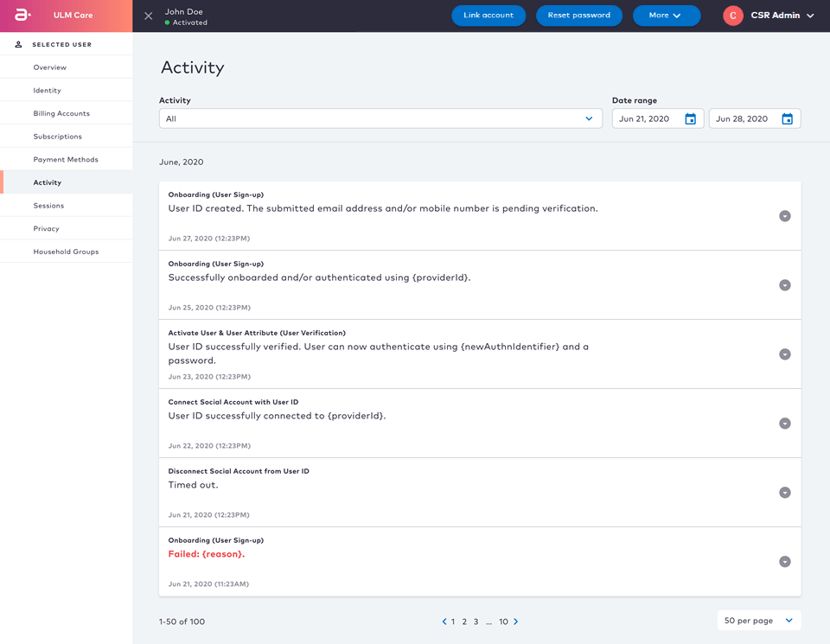Open Household Groups in the sidebar
Viewport: 830px width, 644px height.
point(67,252)
